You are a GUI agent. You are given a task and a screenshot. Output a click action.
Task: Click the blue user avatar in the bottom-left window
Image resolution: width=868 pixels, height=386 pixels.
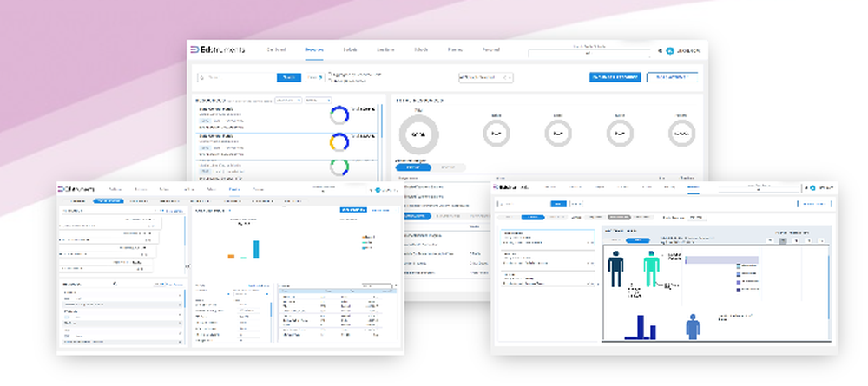pos(378,190)
